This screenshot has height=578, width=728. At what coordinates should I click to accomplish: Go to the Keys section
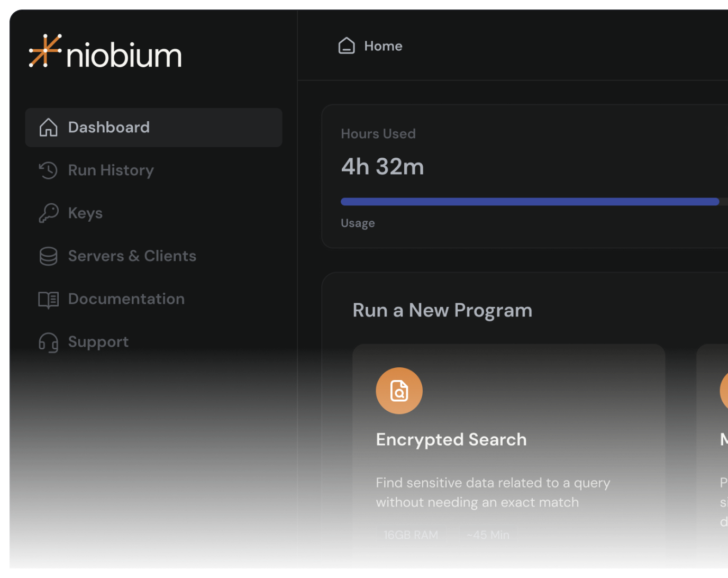[x=85, y=213]
